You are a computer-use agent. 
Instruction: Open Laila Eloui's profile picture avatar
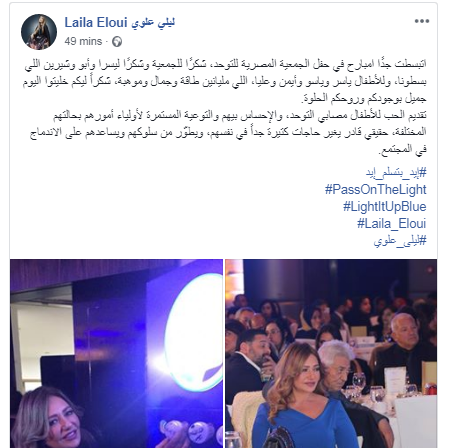[x=39, y=32]
